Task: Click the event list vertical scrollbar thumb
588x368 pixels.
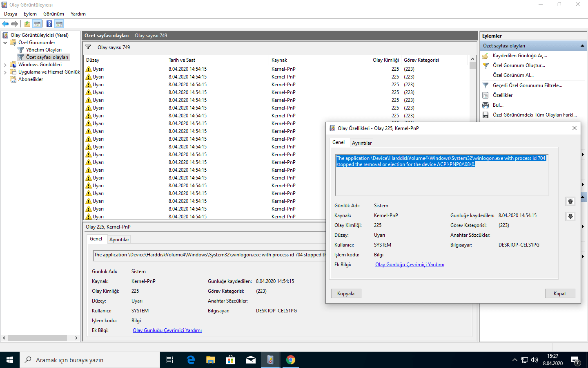Action: [473, 65]
